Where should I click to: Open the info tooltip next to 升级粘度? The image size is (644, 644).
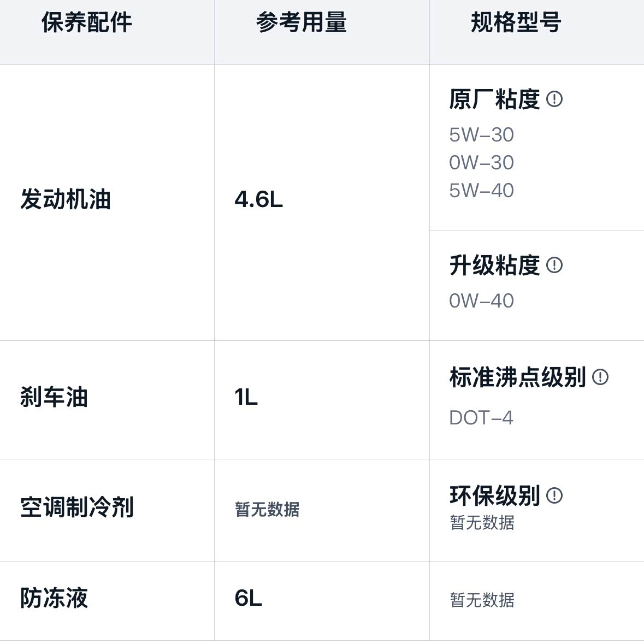coord(554,265)
